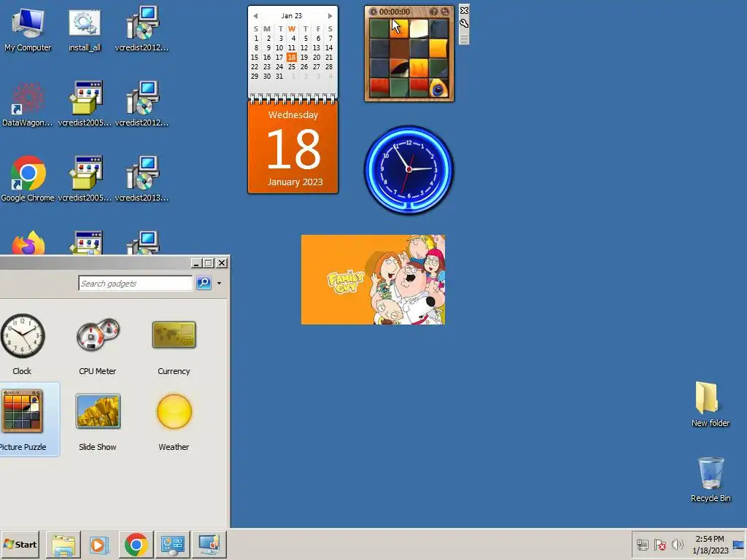747x560 pixels.
Task: Select the Firefox desktop icon
Action: point(28,244)
